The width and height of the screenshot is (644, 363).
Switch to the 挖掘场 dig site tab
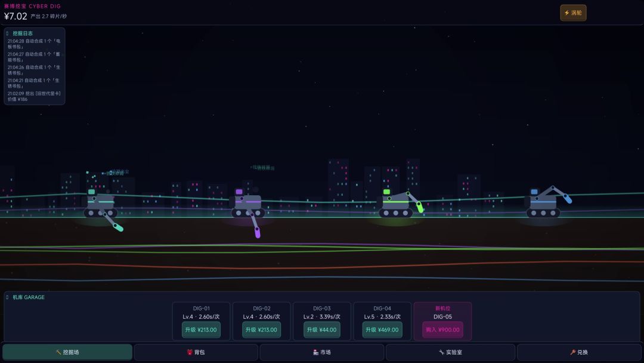pyautogui.click(x=67, y=352)
